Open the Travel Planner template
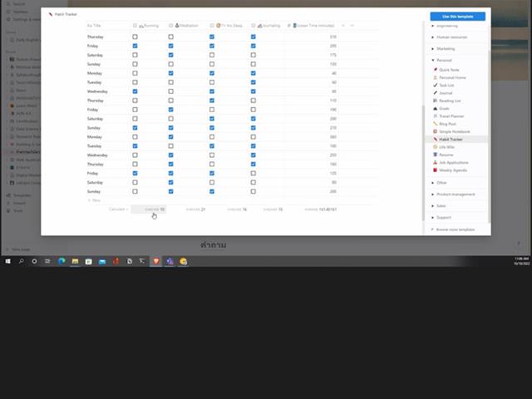 (451, 116)
